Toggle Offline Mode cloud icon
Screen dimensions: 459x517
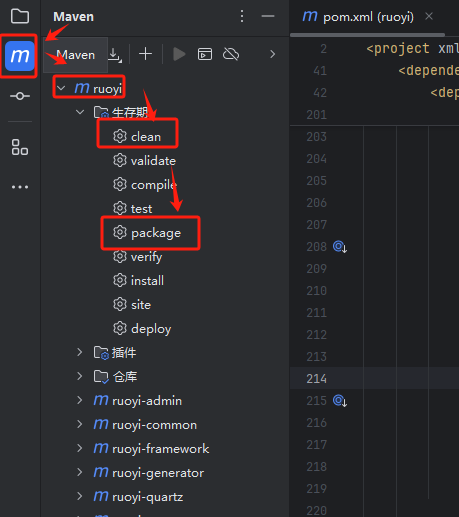[x=231, y=54]
